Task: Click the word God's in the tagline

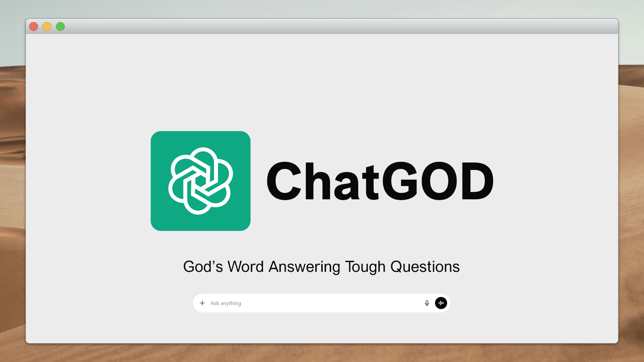Action: [203, 267]
